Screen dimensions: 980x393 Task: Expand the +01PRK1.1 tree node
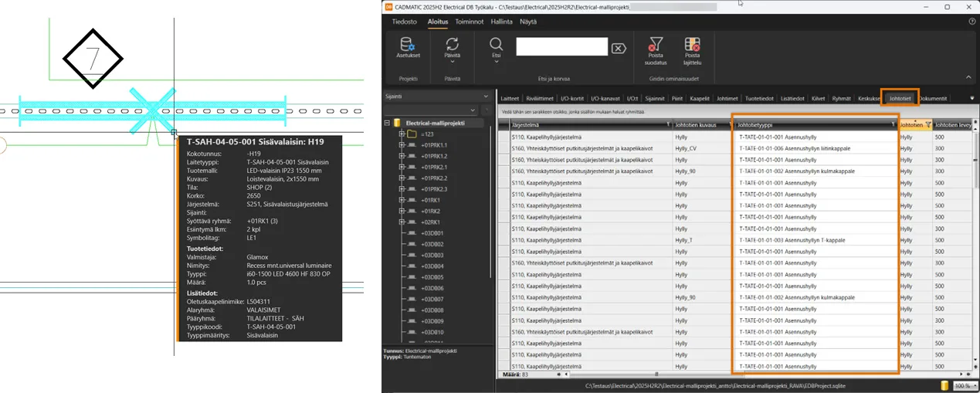tap(402, 145)
